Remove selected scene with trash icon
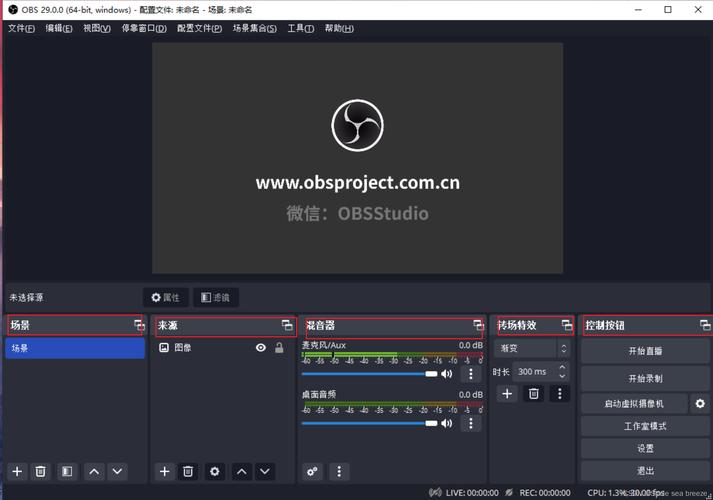The image size is (713, 500). [40, 471]
